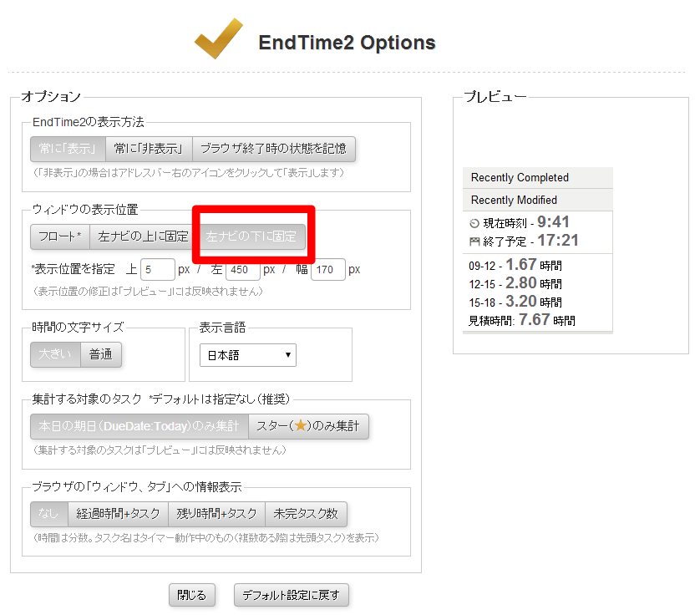
Task: Click the clock icon beside 現在時刻
Action: coord(475,223)
